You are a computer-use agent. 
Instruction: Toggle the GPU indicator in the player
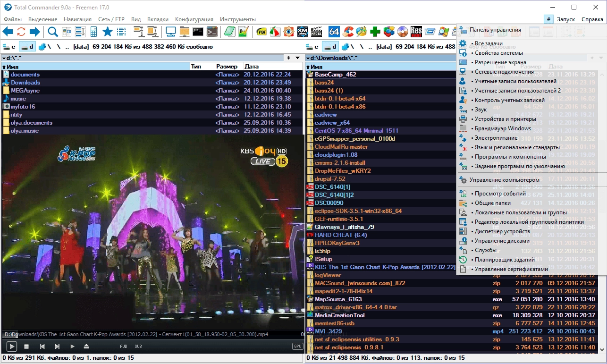(297, 347)
